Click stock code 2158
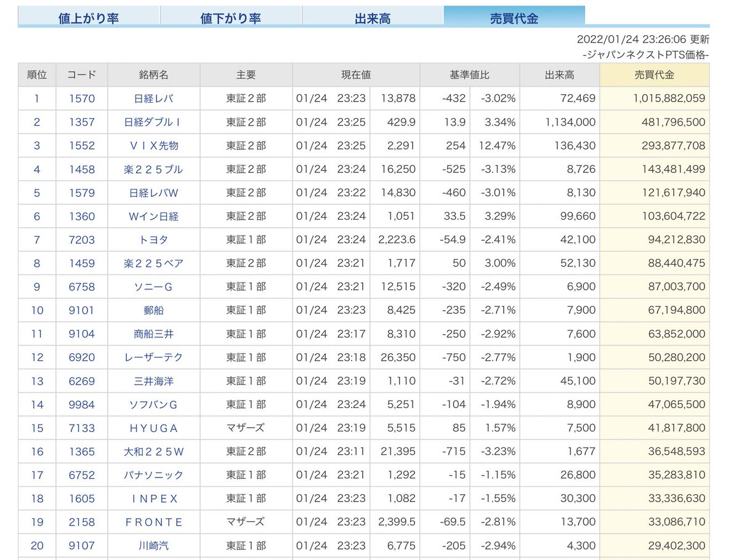 (82, 522)
